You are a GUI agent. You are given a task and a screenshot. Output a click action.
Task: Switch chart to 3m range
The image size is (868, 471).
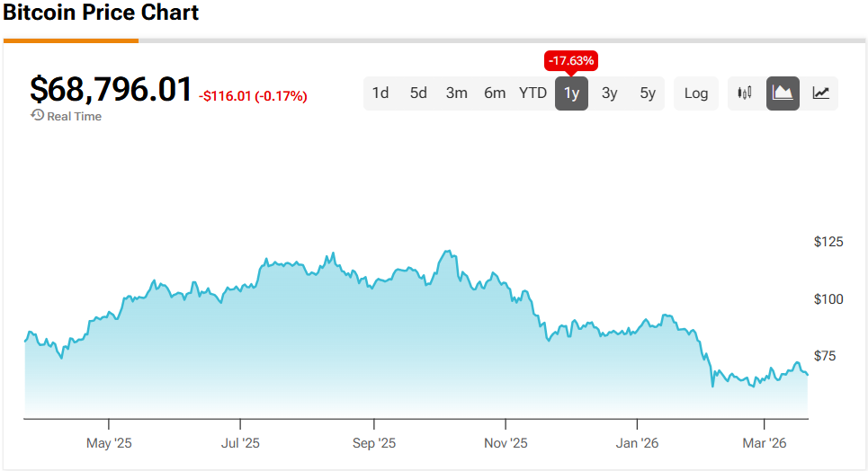456,93
